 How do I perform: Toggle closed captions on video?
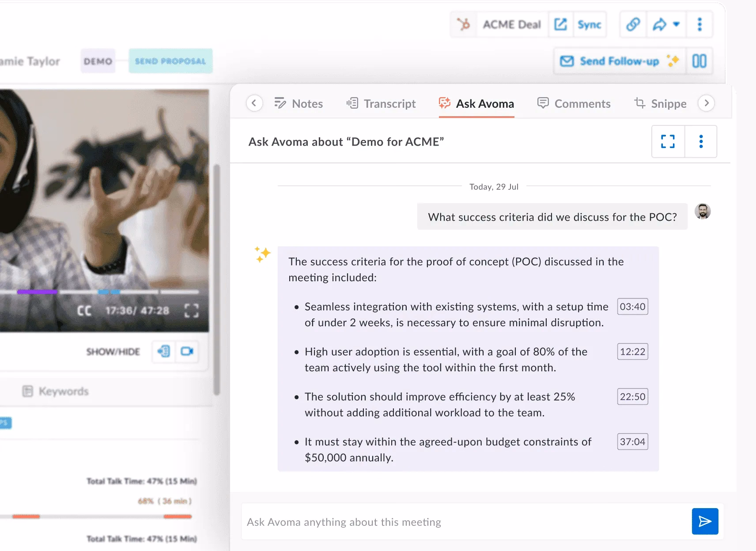(x=84, y=311)
